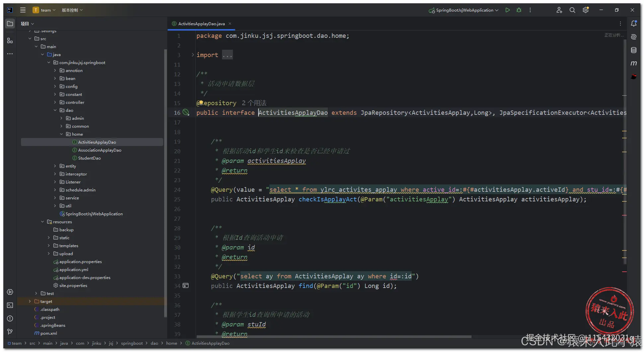Select StudentDao in project tree
This screenshot has height=352, width=644.
(89, 158)
